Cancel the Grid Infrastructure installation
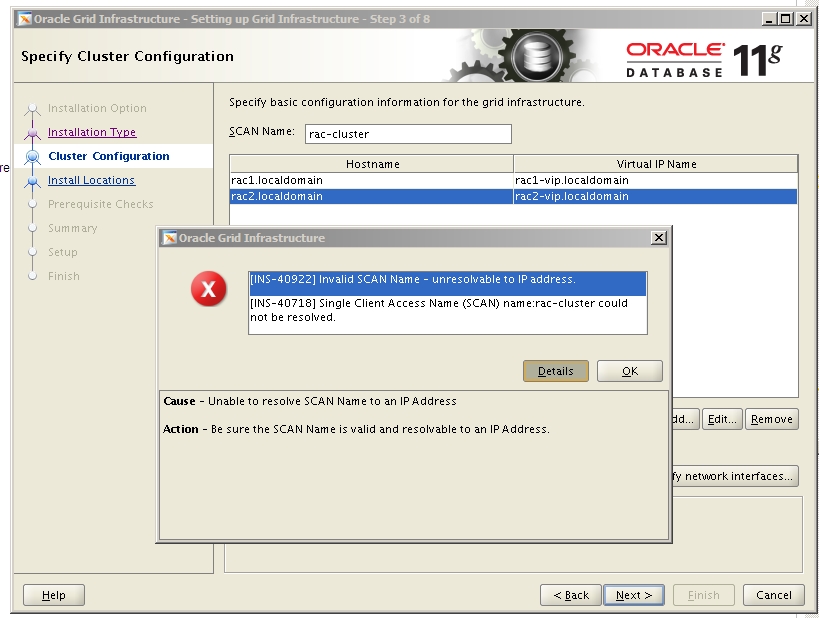Screen dimensions: 819x618 click(x=774, y=595)
